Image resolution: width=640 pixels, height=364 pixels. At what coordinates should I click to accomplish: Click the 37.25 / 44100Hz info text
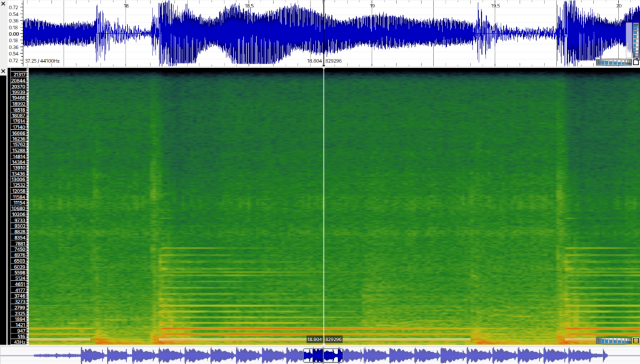click(x=42, y=61)
